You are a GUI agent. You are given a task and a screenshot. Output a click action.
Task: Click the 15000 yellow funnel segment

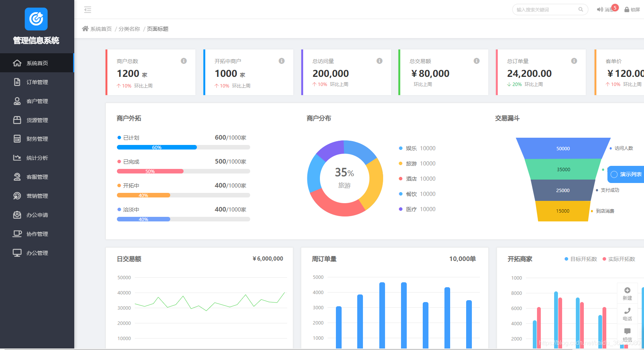point(563,211)
